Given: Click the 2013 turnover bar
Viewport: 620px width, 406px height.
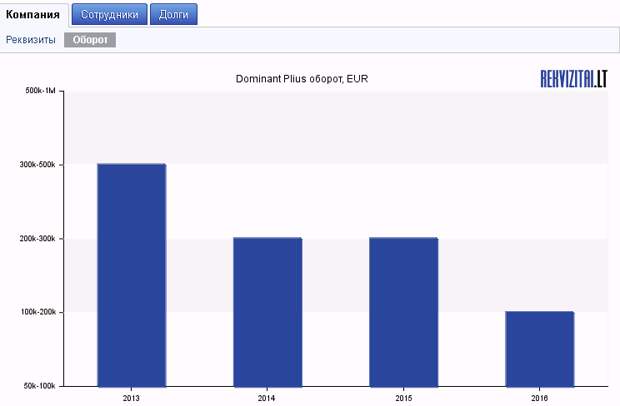Looking at the screenshot, I should click(x=132, y=275).
